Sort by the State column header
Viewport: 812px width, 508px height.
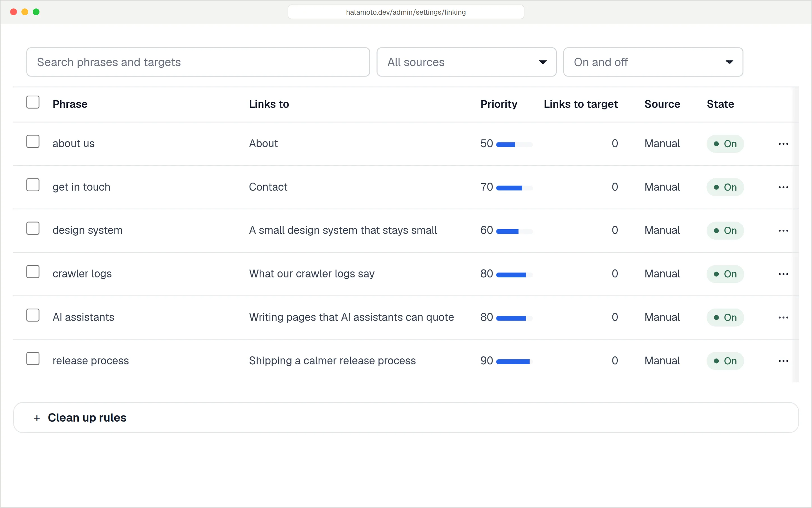point(720,104)
